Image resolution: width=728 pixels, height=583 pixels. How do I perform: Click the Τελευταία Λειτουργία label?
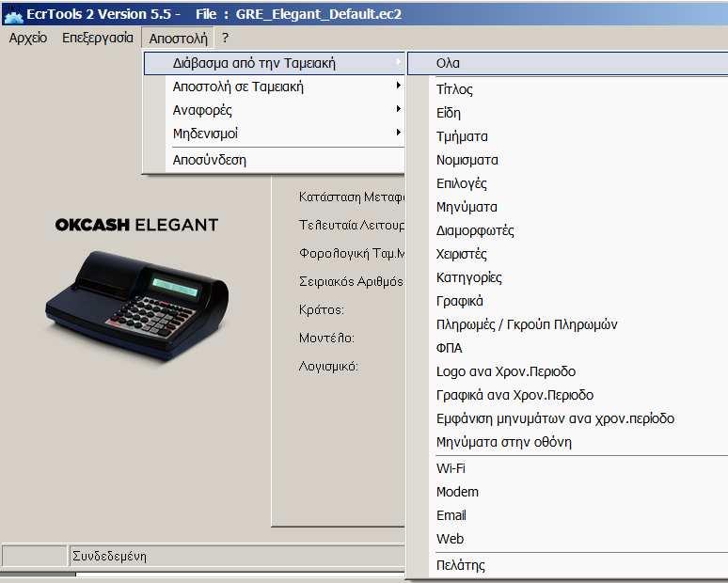[x=352, y=226]
